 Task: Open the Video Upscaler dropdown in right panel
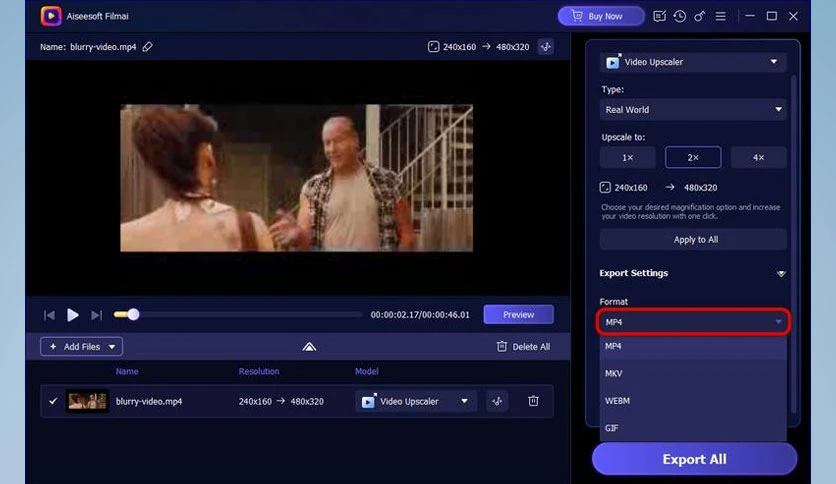pyautogui.click(x=692, y=62)
